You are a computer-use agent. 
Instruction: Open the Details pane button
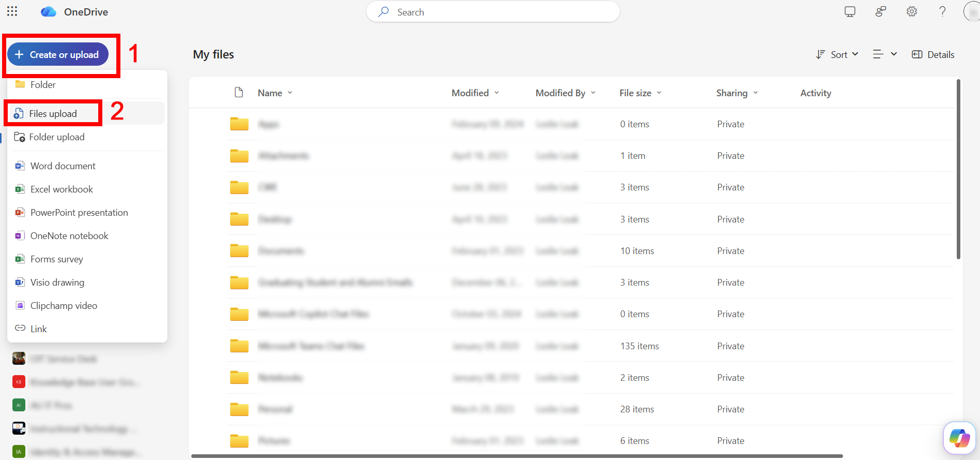pos(933,54)
